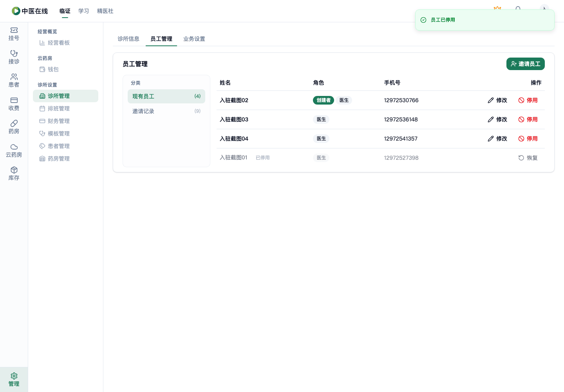
Task: Click the 员工已停用 notification toast
Action: pyautogui.click(x=485, y=20)
